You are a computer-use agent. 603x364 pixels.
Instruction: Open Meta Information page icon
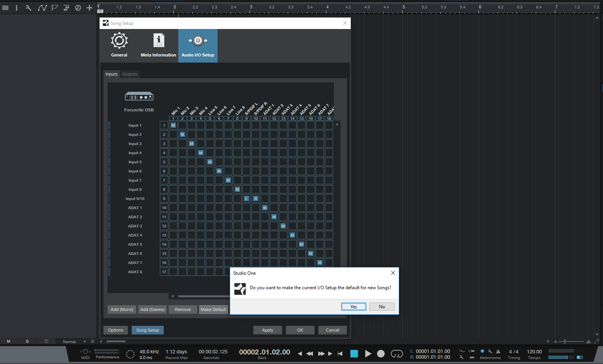tap(158, 41)
